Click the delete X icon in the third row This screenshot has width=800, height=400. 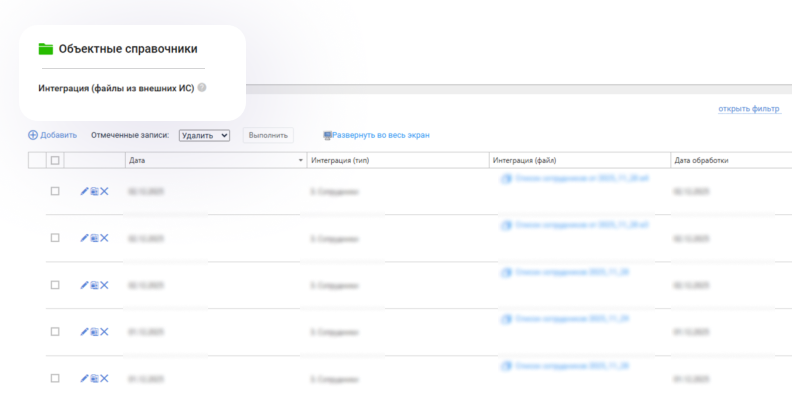[104, 285]
